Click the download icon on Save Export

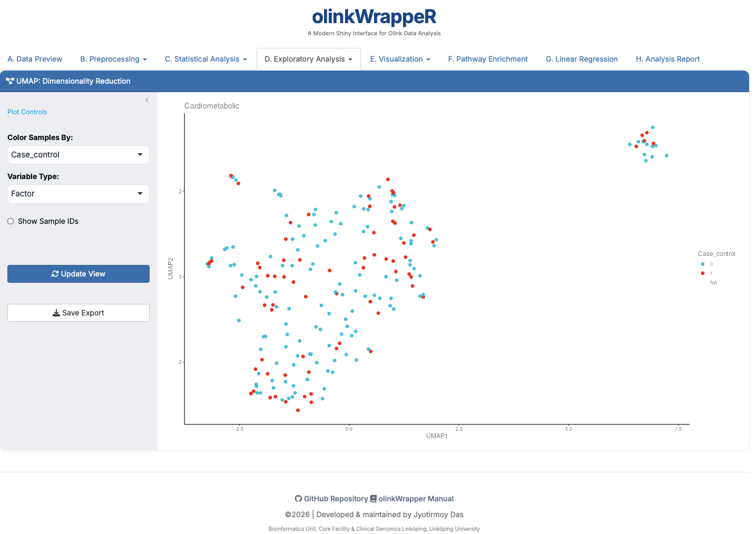[x=56, y=313]
